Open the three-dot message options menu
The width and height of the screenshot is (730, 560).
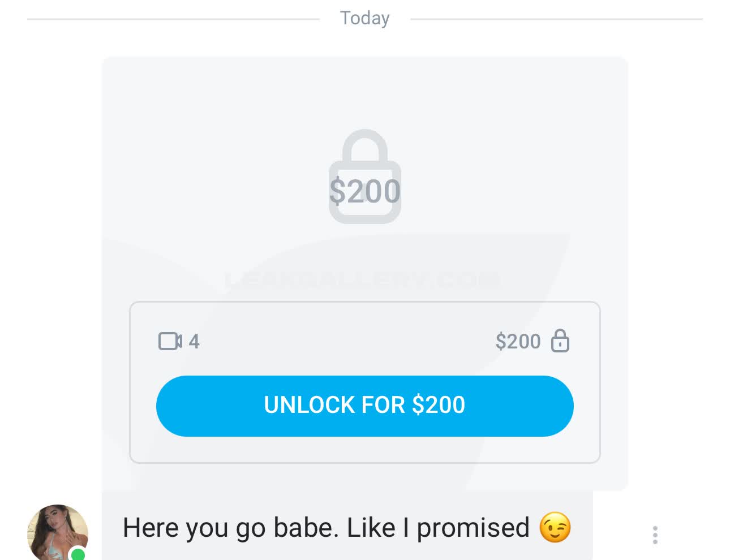[x=655, y=535]
